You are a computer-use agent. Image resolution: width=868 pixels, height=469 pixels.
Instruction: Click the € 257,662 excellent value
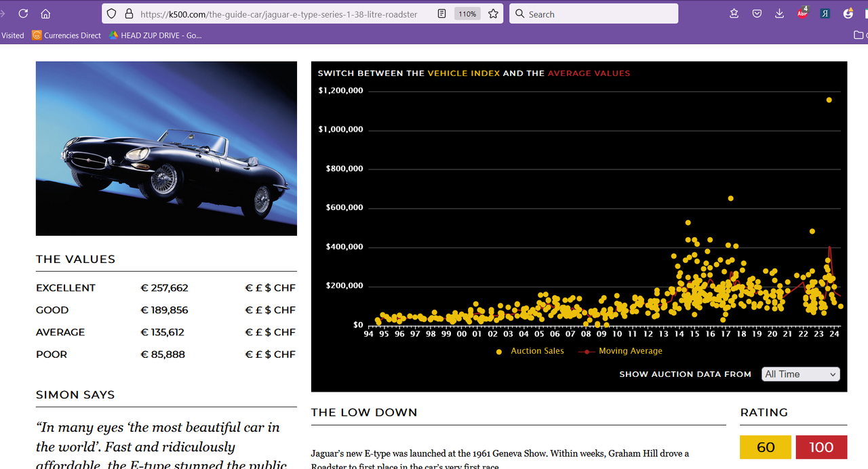coord(164,288)
